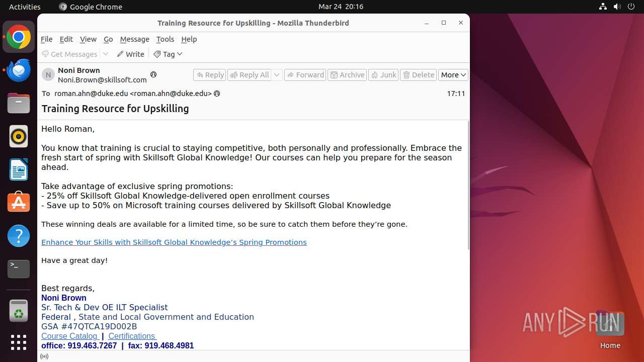Archive the message
Screen dimensions: 644x362
(347, 75)
